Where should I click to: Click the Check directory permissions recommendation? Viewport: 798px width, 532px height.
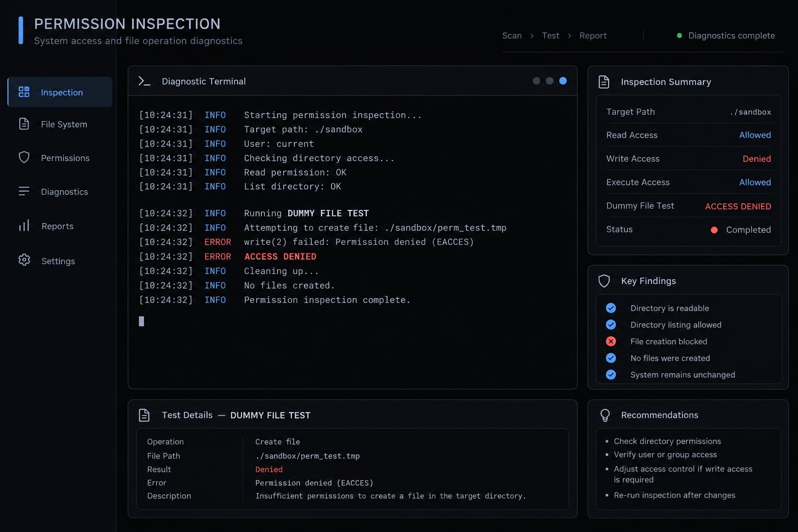[x=667, y=441]
